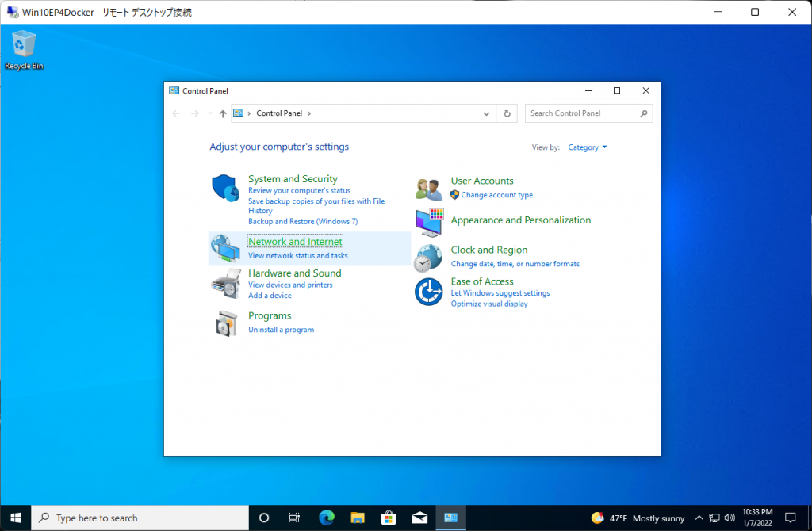Expand the chevron before Control Panel breadcrumb

249,113
